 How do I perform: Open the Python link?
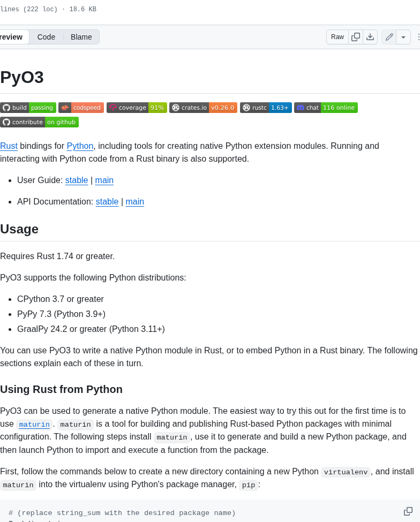(x=79, y=146)
